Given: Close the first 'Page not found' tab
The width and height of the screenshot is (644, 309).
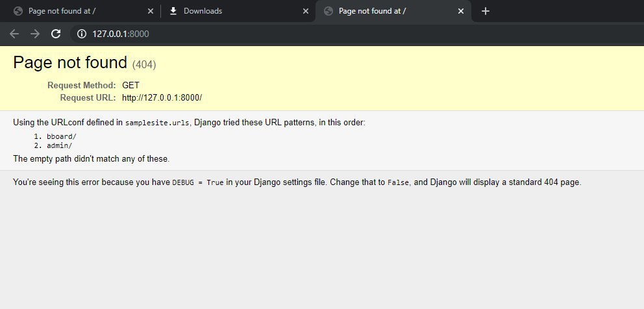Looking at the screenshot, I should [151, 11].
